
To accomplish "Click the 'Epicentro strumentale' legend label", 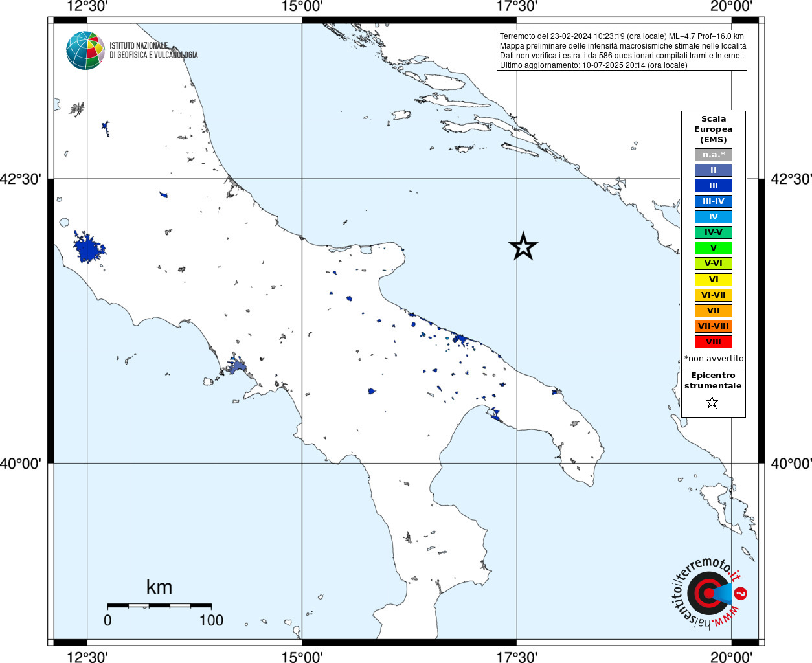I will tap(714, 381).
